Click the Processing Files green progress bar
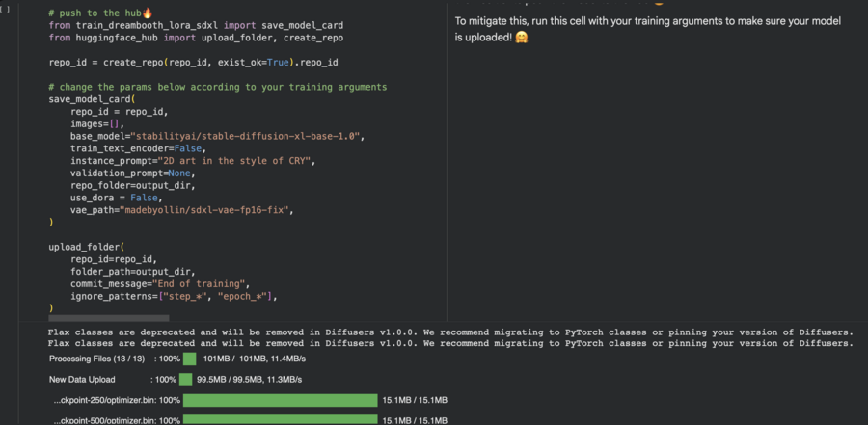The width and height of the screenshot is (868, 425). [x=188, y=359]
